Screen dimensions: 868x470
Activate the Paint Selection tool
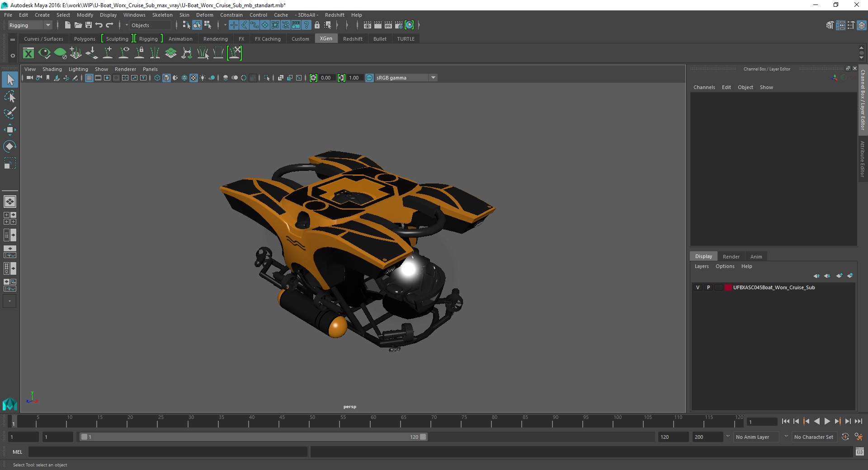(10, 113)
